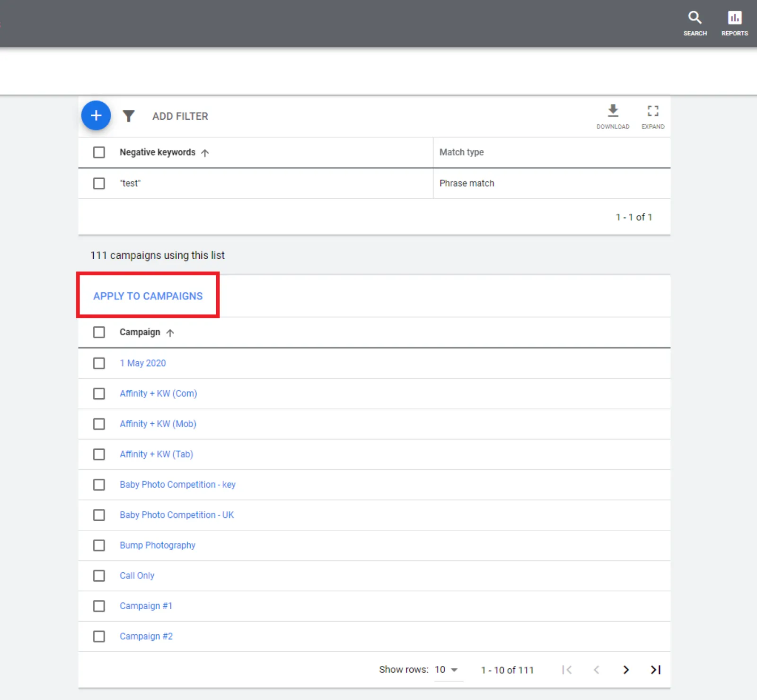Sort by Campaign column arrow
Viewport: 757px width, 700px height.
tap(170, 333)
